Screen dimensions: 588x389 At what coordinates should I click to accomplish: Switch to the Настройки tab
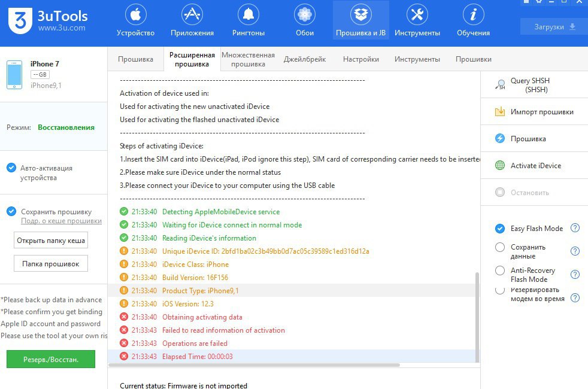[x=360, y=59]
